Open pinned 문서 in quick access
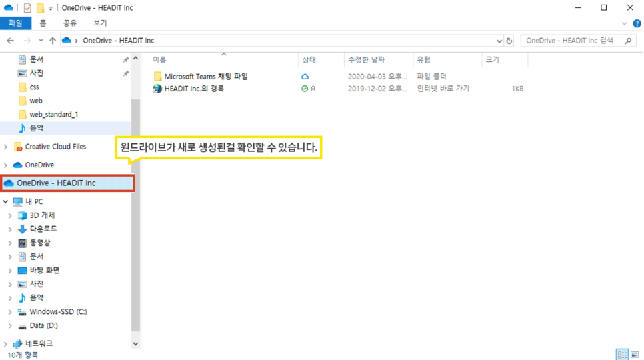Screen dimensions: 644x360 (x=36, y=59)
